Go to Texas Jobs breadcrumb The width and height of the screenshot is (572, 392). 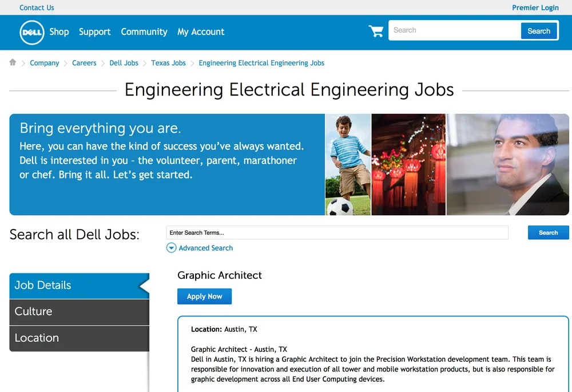point(168,63)
